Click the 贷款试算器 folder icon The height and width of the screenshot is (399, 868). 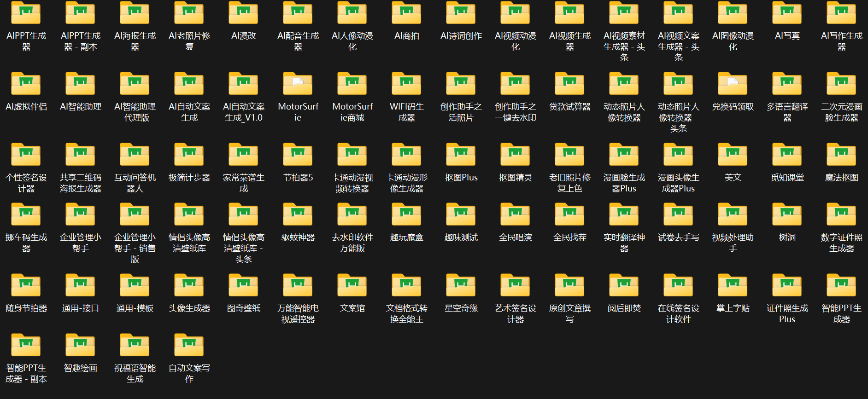click(x=569, y=84)
